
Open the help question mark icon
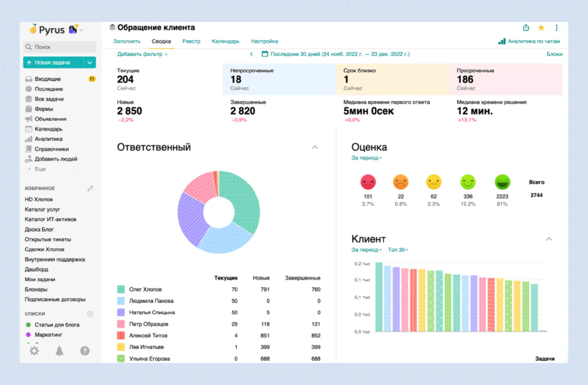[x=85, y=351]
